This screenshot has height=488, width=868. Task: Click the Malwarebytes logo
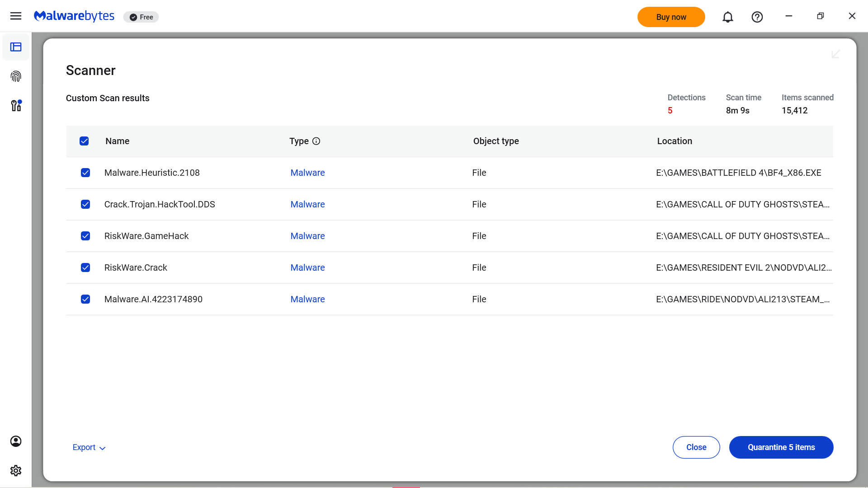74,16
